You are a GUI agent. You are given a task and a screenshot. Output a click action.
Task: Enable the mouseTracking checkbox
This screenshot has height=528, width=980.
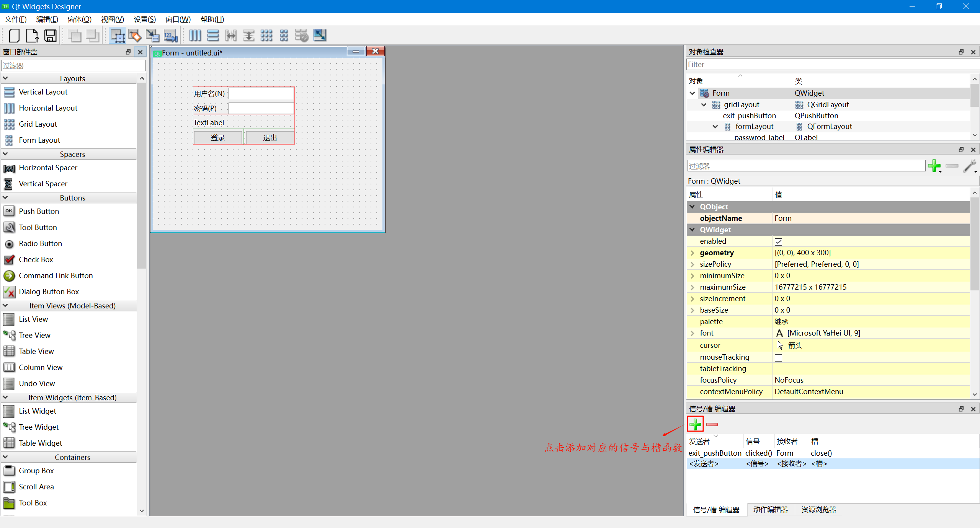pos(778,357)
